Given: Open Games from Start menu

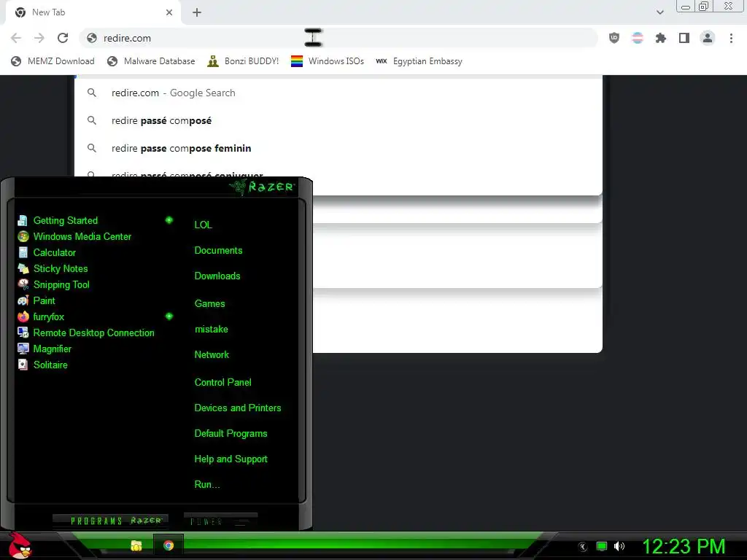Looking at the screenshot, I should (209, 304).
